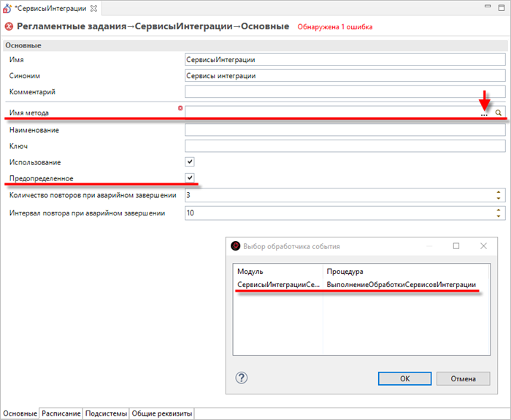Open the Подсистемы tab
Screen dimensions: 511x420
(x=107, y=413)
